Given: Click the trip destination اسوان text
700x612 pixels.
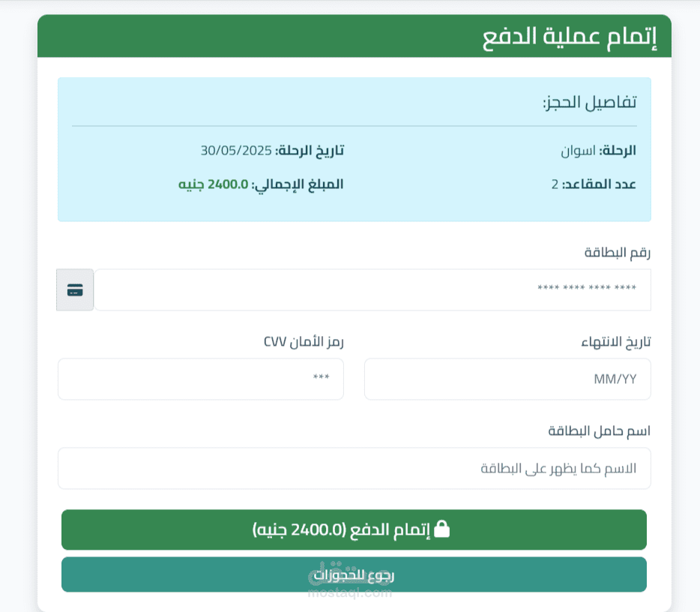Looking at the screenshot, I should [578, 150].
